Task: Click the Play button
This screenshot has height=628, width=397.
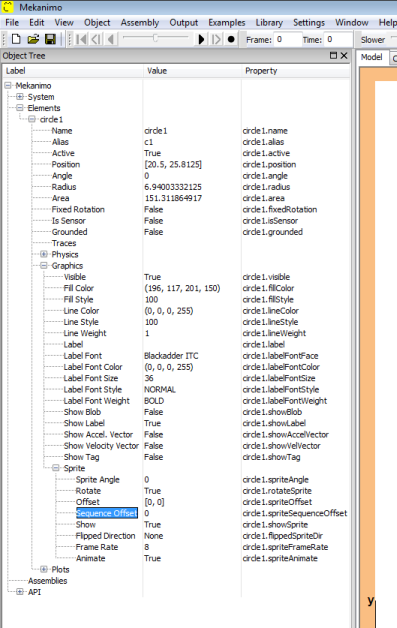Action: [202, 39]
